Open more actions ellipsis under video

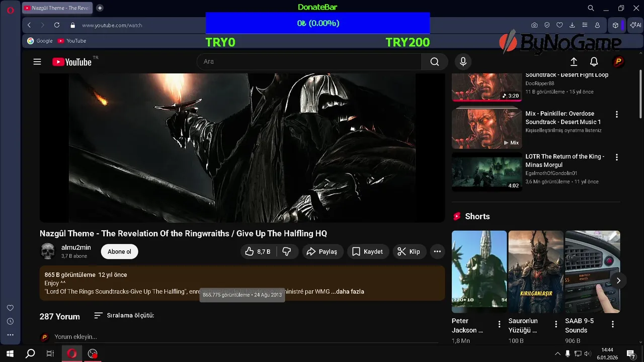pos(437,251)
